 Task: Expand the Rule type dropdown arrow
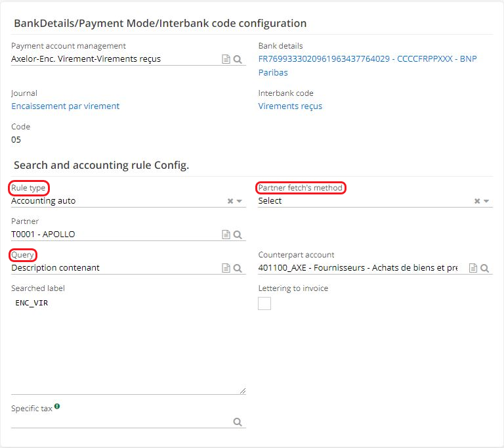pos(240,201)
